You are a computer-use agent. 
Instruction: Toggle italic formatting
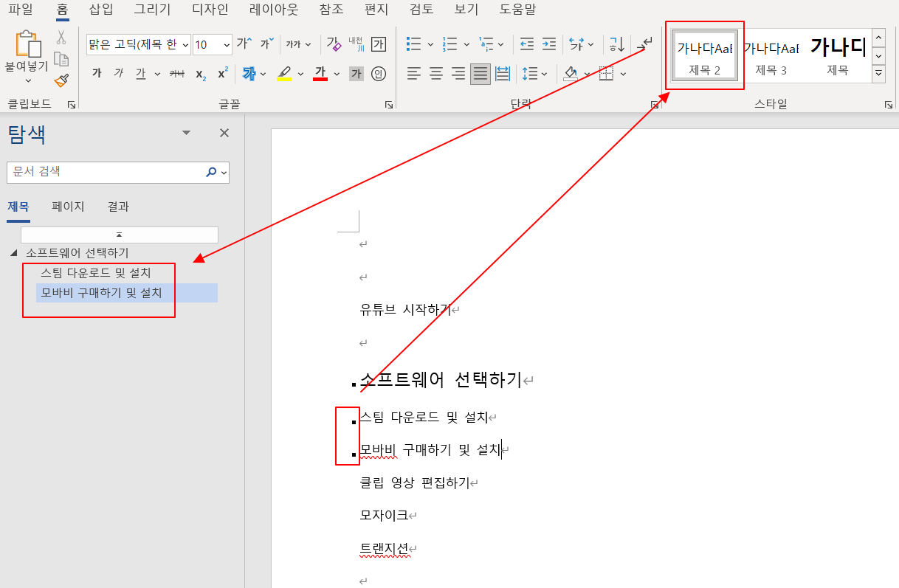click(118, 74)
